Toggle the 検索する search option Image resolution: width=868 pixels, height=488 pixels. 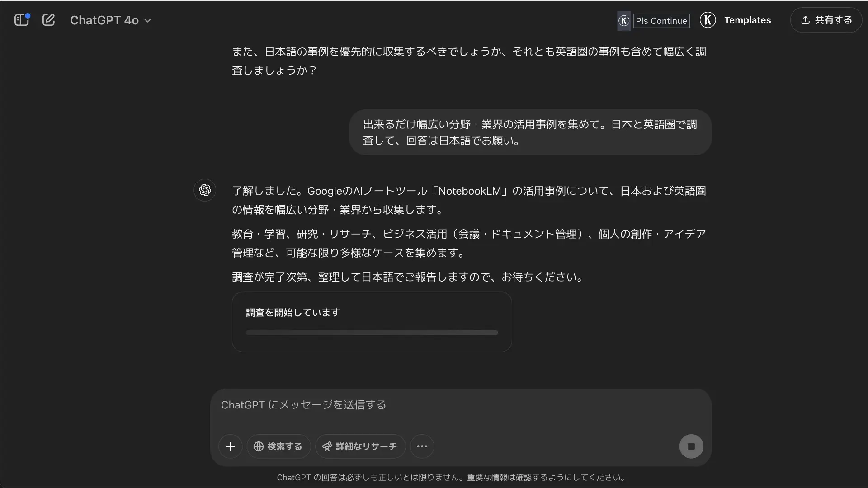pyautogui.click(x=278, y=446)
